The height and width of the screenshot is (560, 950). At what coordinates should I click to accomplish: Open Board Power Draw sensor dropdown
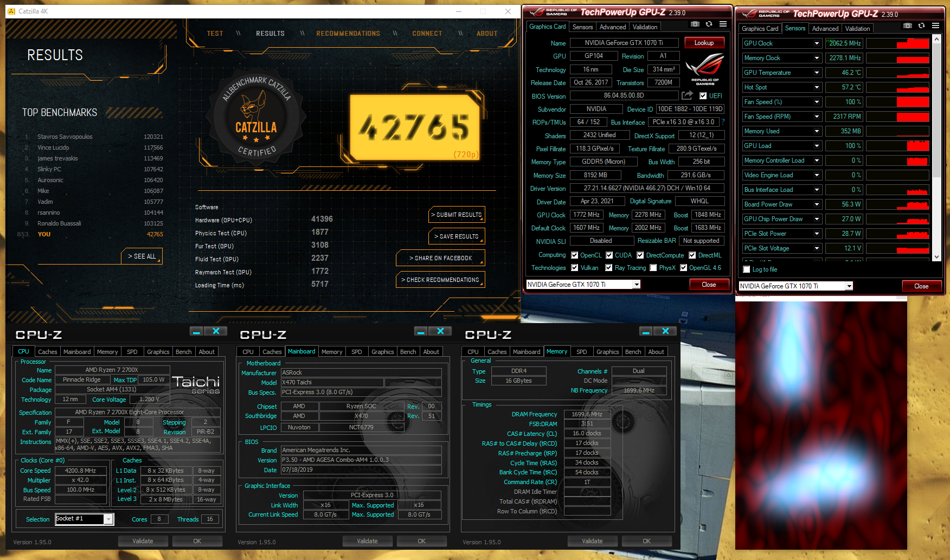[x=817, y=204]
